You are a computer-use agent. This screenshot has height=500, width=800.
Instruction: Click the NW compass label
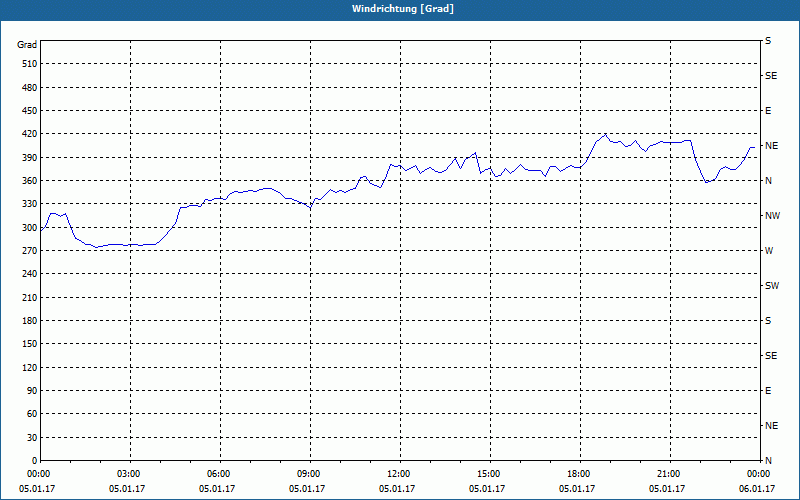coord(772,216)
